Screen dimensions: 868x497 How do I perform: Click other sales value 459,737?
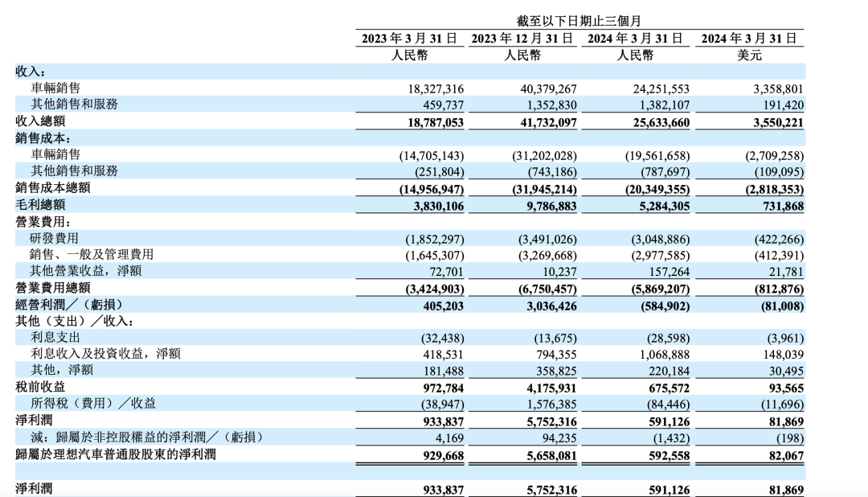coord(444,105)
